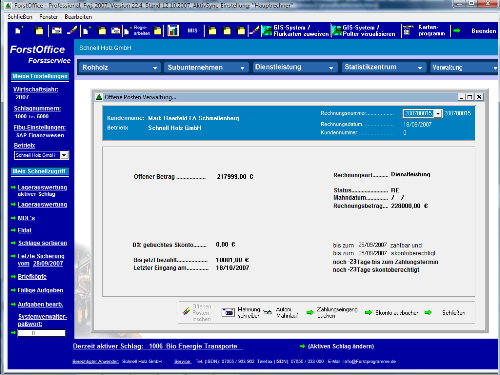Click Letzter Eingang date 18/10/2007
The width and height of the screenshot is (500, 375).
(232, 268)
